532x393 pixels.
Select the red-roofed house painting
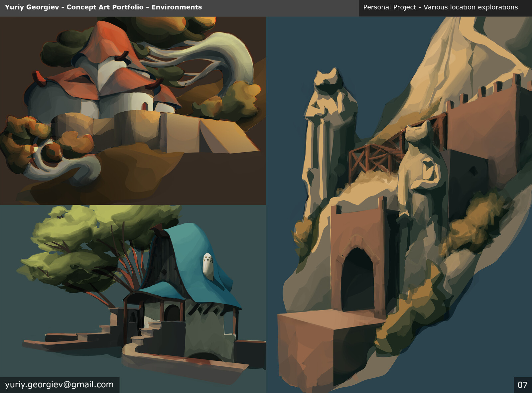coord(133,111)
